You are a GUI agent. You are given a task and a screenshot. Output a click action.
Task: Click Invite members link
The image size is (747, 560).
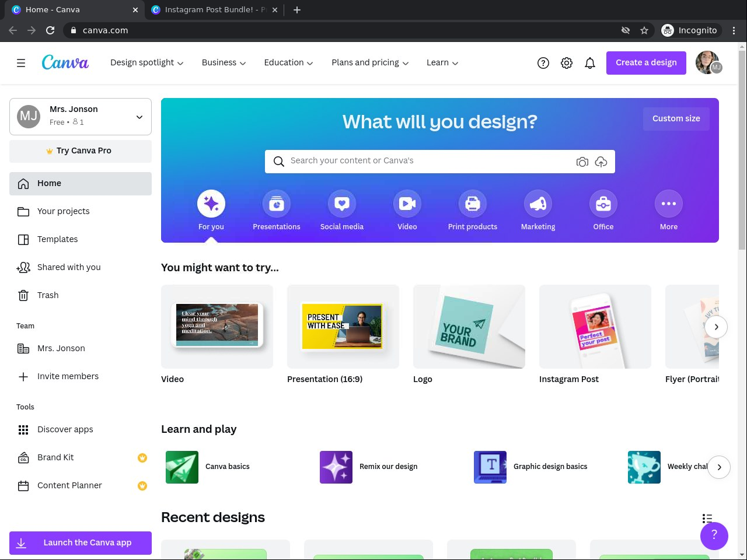point(81,377)
